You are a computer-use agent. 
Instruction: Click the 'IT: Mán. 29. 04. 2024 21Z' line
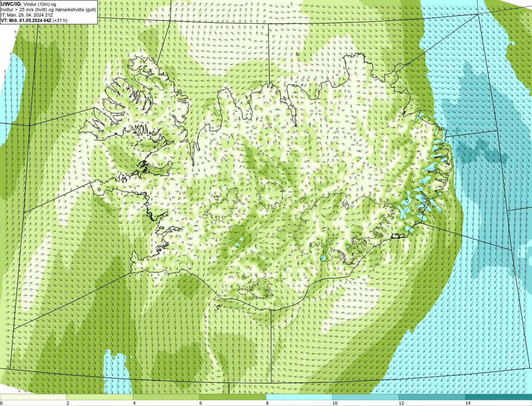27,15
